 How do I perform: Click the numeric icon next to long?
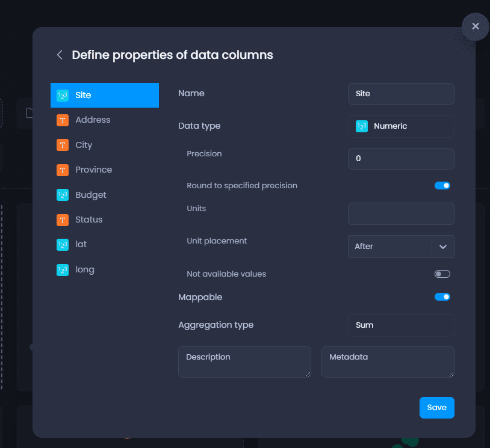(x=63, y=270)
